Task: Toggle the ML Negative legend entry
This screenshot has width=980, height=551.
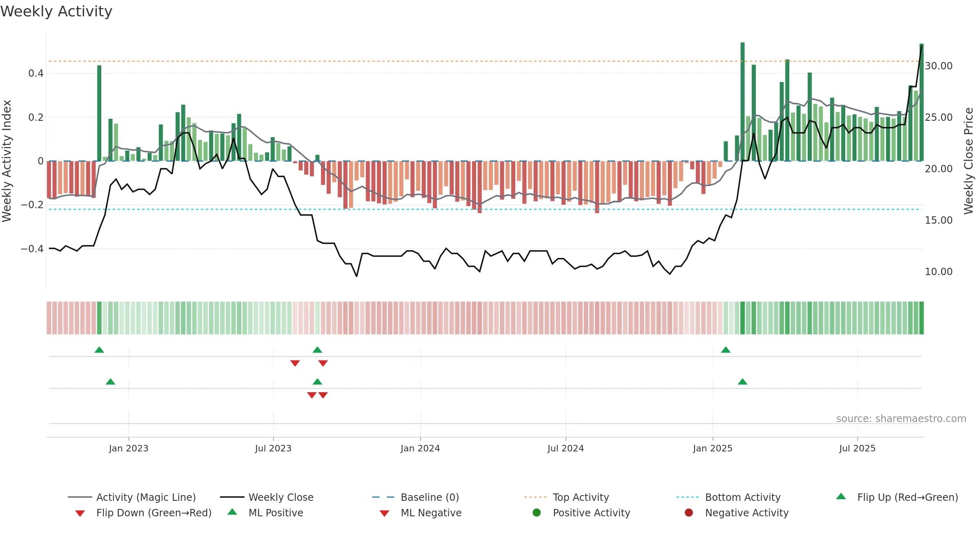Action: pos(421,513)
